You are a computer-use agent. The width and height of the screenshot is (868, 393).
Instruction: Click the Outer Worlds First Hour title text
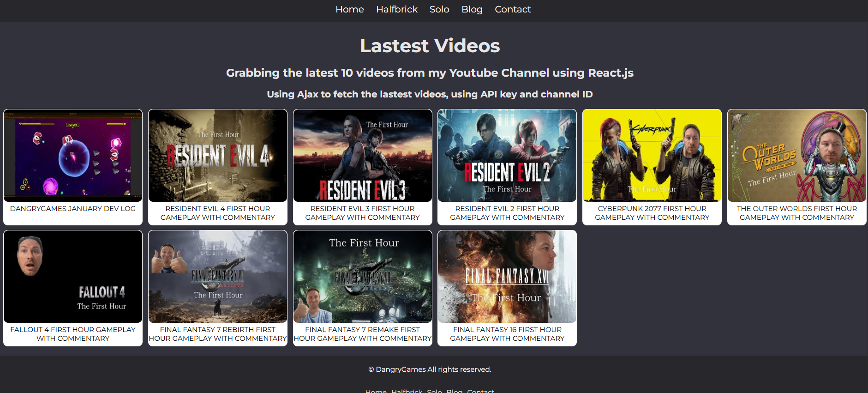click(x=797, y=213)
